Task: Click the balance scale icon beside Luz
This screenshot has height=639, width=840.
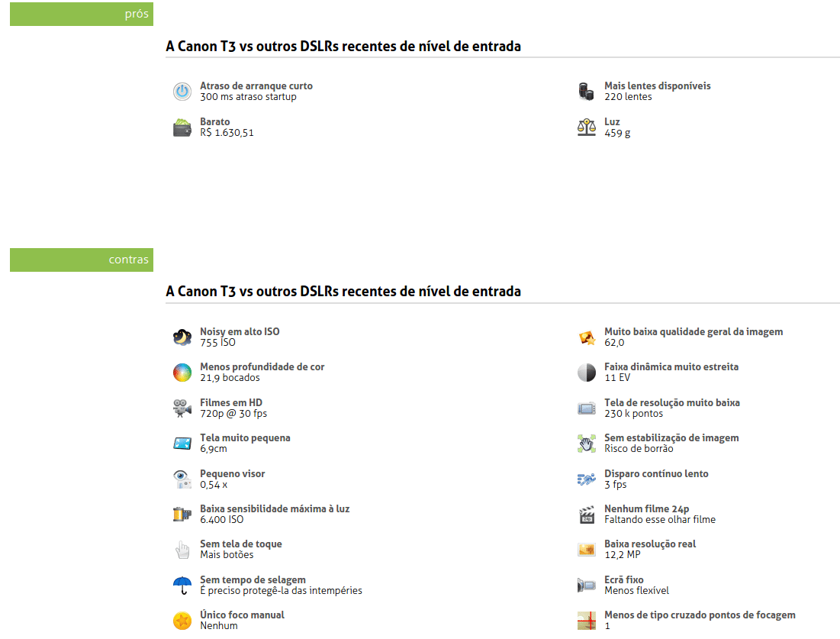Action: click(x=587, y=127)
